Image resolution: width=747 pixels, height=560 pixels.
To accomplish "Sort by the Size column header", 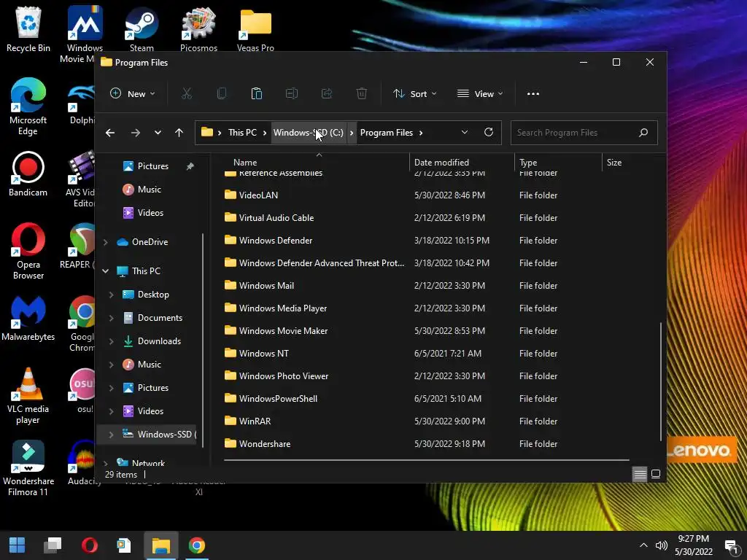I will click(x=614, y=163).
